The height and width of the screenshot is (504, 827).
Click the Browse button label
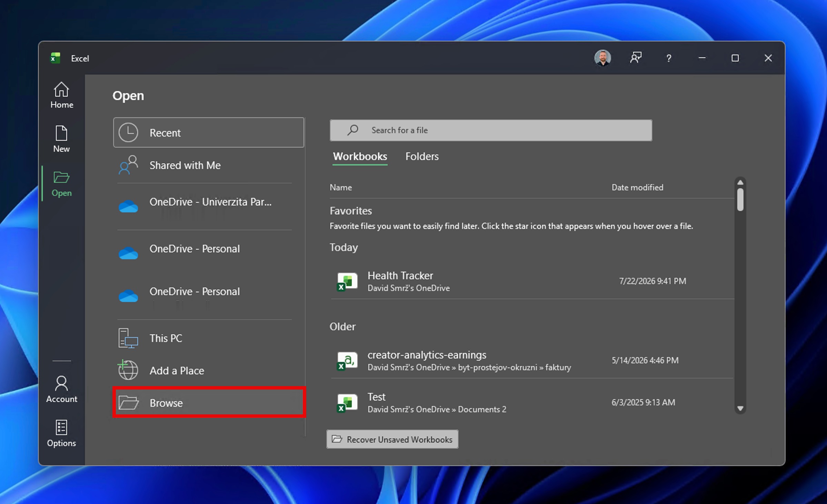coord(166,403)
